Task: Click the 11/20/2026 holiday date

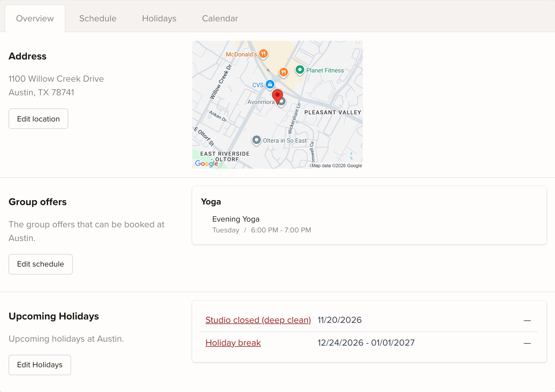Action: (339, 320)
